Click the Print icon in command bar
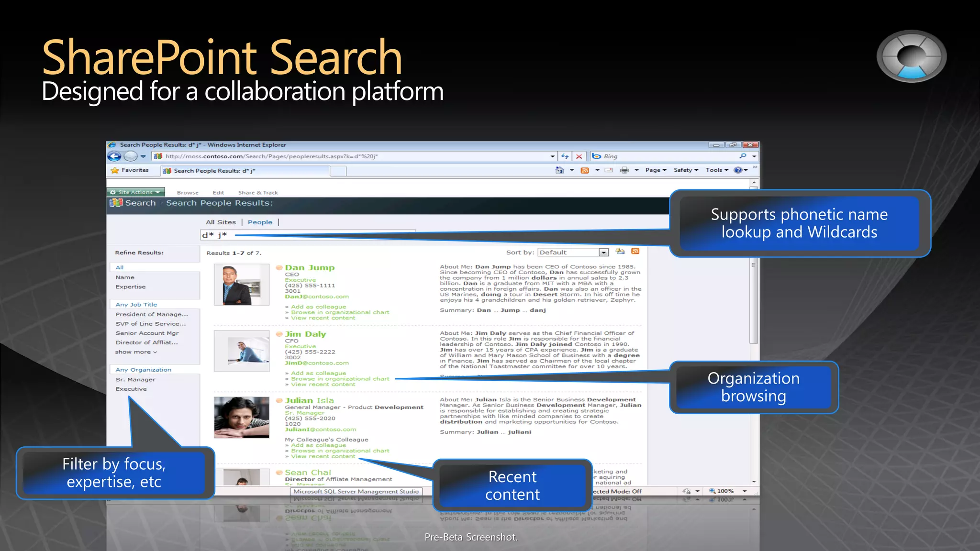 624,170
